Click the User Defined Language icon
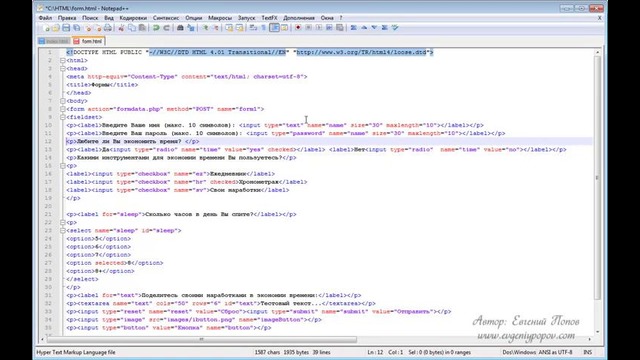The width and height of the screenshot is (640, 360). click(284, 28)
